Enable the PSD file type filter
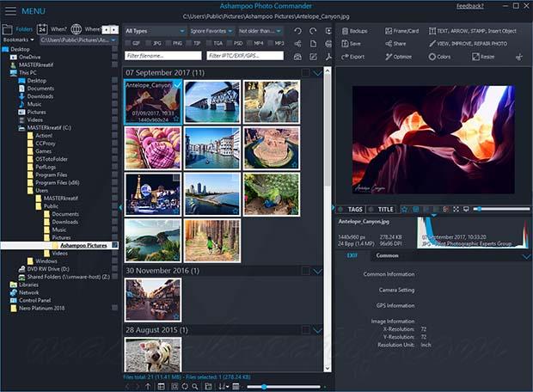Screen dimensions: 533x392 pyautogui.click(x=230, y=43)
